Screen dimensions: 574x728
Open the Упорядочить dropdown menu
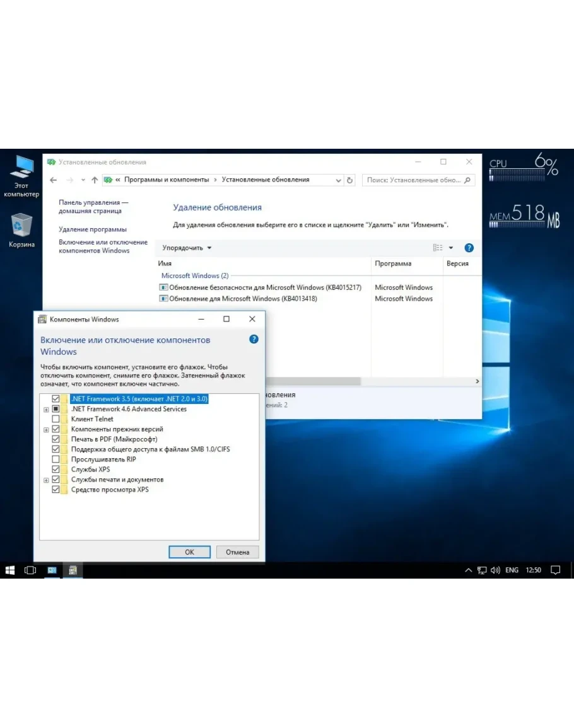(x=187, y=248)
